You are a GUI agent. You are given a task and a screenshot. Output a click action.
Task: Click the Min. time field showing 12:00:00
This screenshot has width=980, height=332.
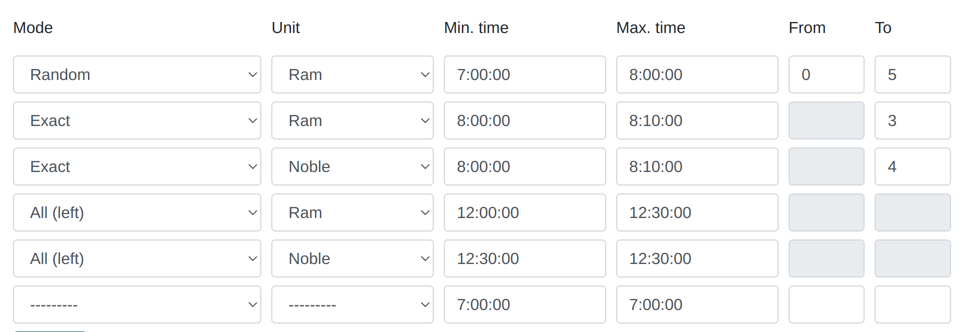(x=525, y=212)
